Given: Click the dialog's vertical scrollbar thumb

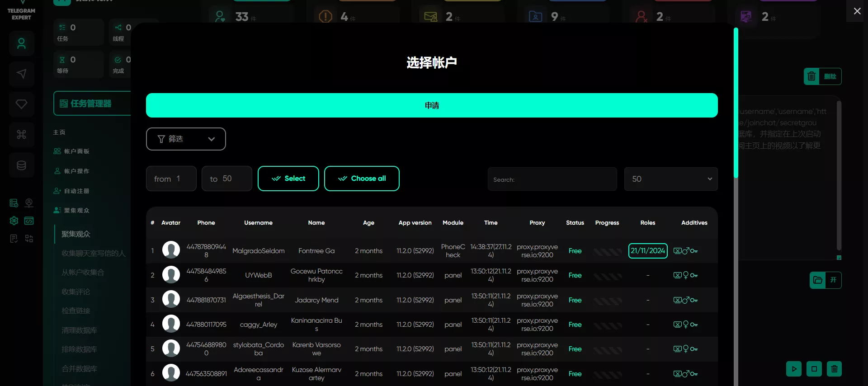Looking at the screenshot, I should tap(736, 103).
